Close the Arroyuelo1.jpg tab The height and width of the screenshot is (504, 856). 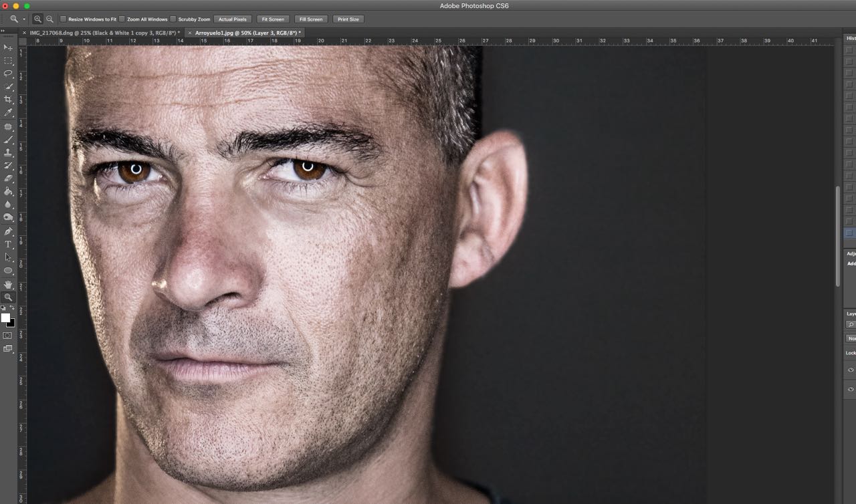click(190, 33)
